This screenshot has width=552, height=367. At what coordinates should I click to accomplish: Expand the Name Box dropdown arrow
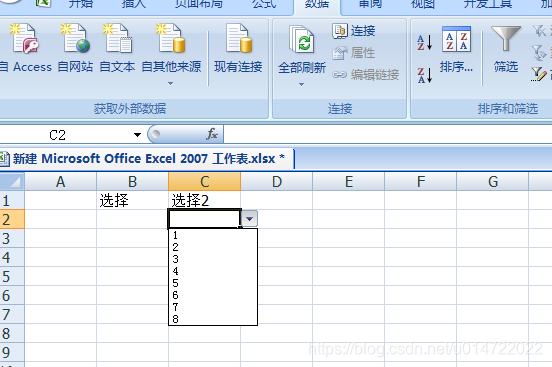coord(137,135)
